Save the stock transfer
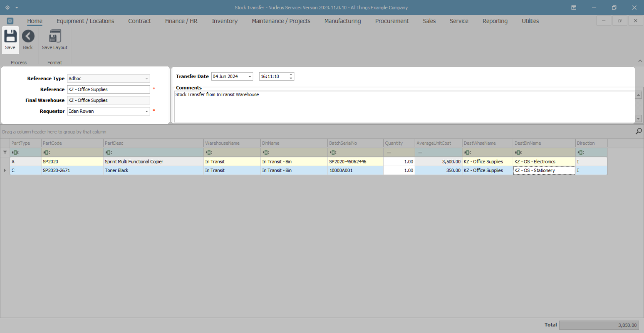644x333 pixels. [10, 40]
